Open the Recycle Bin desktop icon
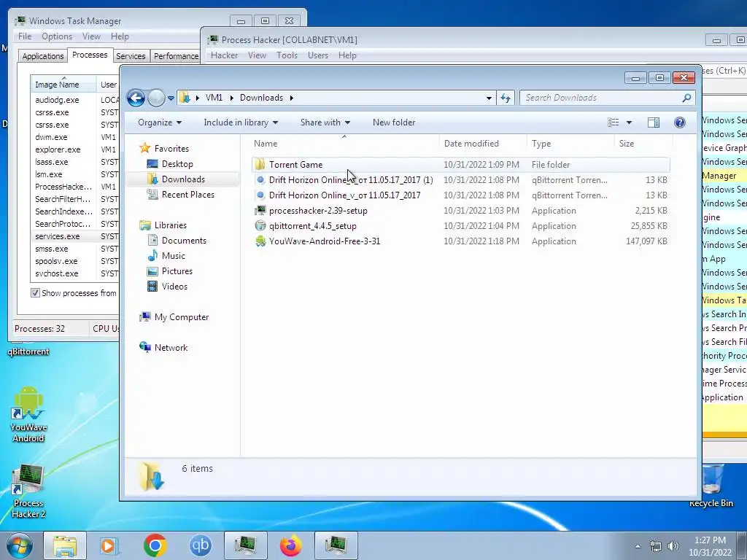 [711, 486]
